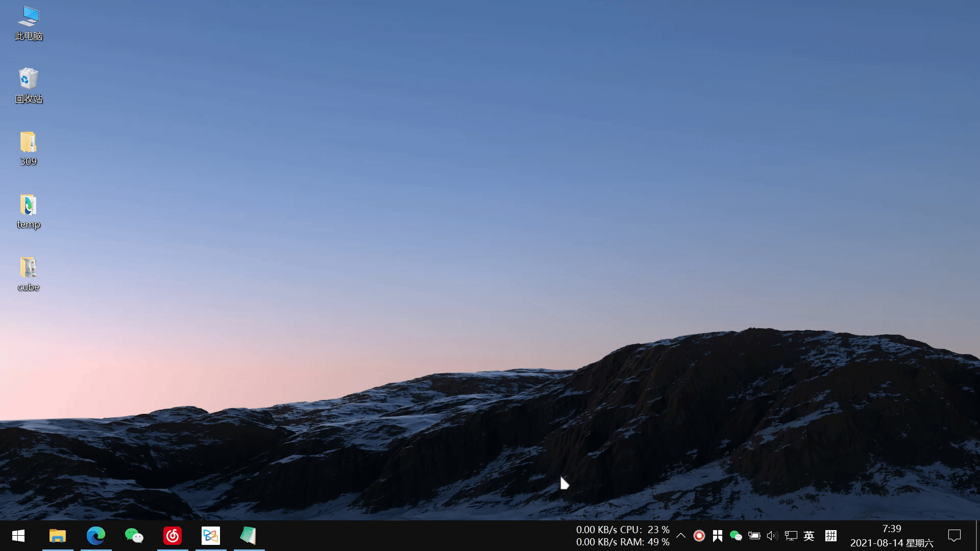This screenshot has width=980, height=551.
Task: Click the CPU 23 % monitor readout
Action: point(645,530)
